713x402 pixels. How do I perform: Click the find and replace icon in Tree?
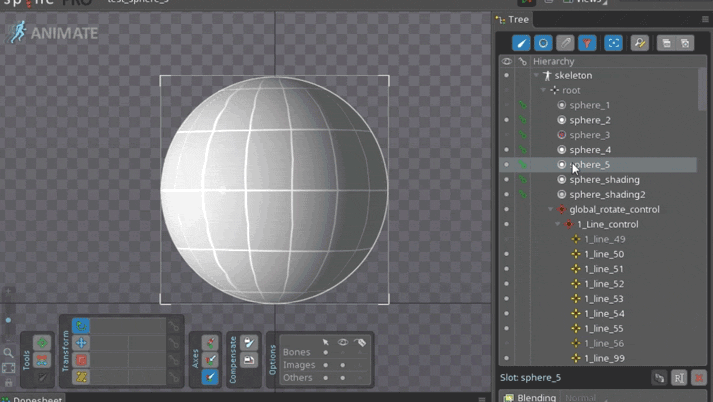pos(639,43)
